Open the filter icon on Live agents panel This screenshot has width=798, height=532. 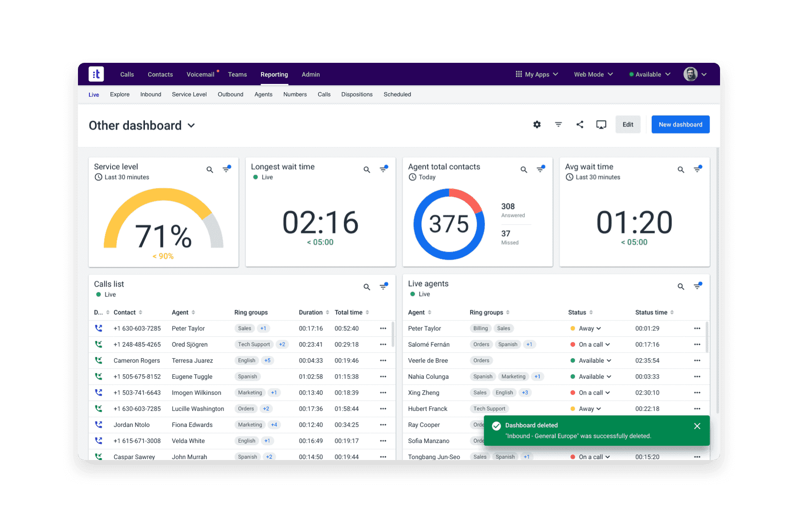698,286
